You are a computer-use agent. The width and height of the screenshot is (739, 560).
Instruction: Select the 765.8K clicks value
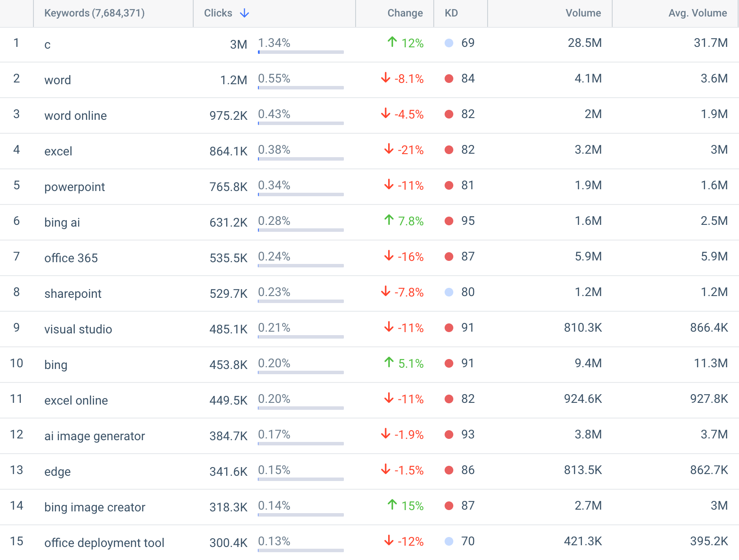[x=228, y=187]
